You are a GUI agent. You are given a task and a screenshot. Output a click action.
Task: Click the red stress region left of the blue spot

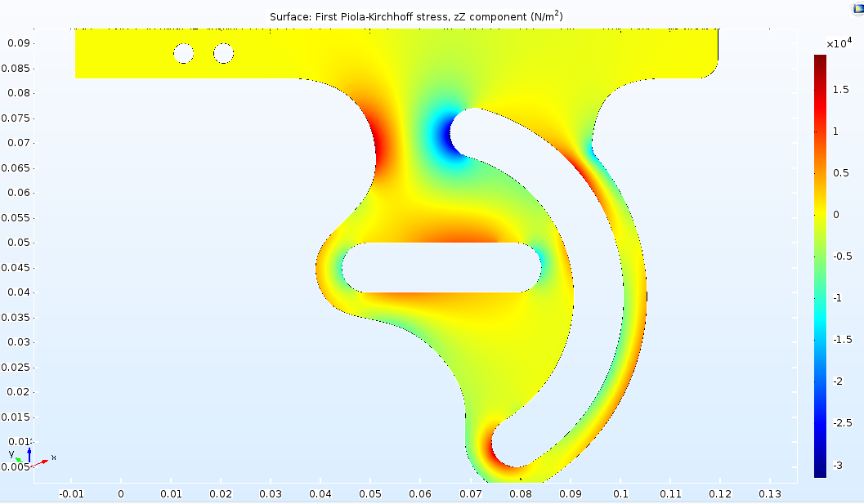[383, 147]
